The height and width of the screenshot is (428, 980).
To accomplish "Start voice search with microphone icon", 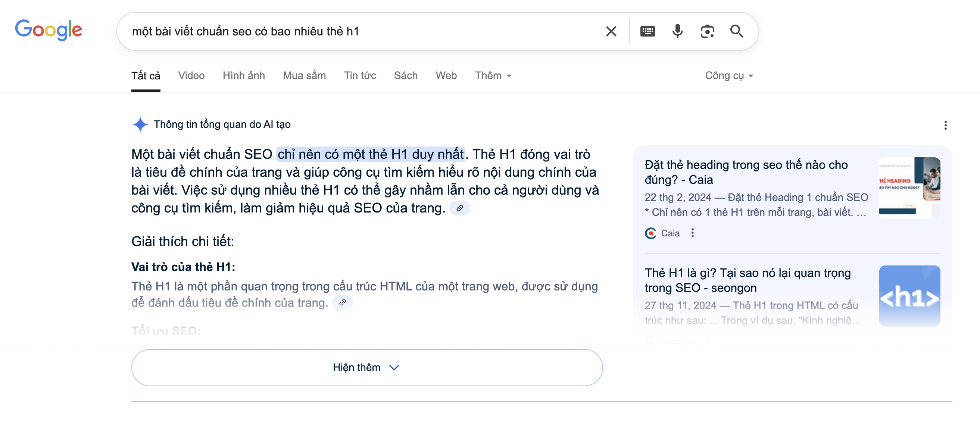I will (677, 31).
